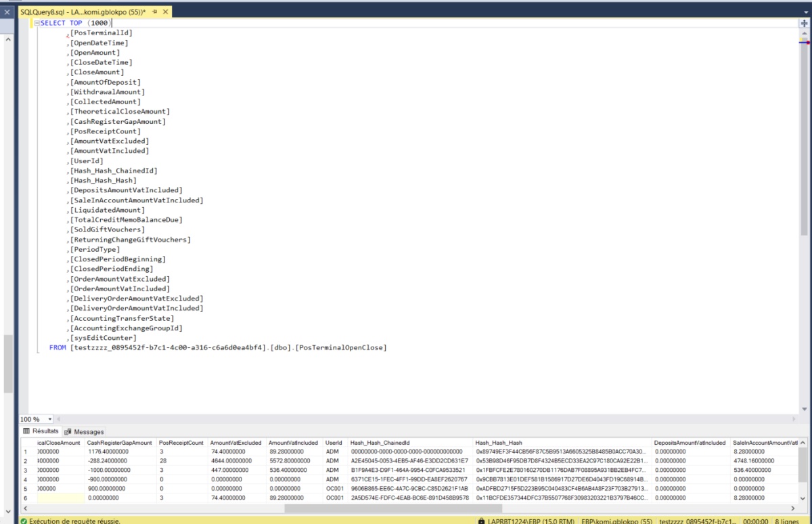Select cell value 1176.40000000
The width and height of the screenshot is (812, 524).
(x=120, y=452)
